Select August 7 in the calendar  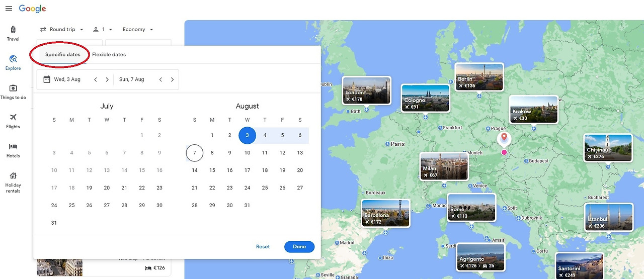pyautogui.click(x=195, y=153)
